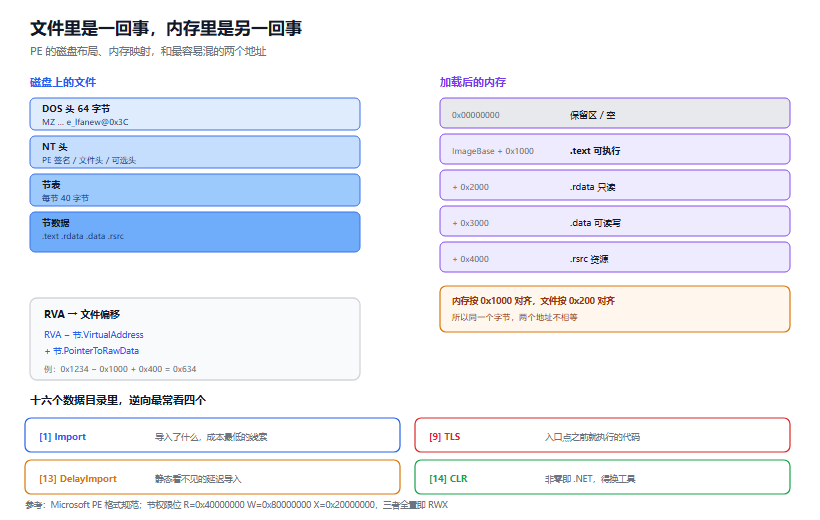Screen dimensions: 820x520
Task: Click the .rsrc 资源 label
Action: pos(589,259)
